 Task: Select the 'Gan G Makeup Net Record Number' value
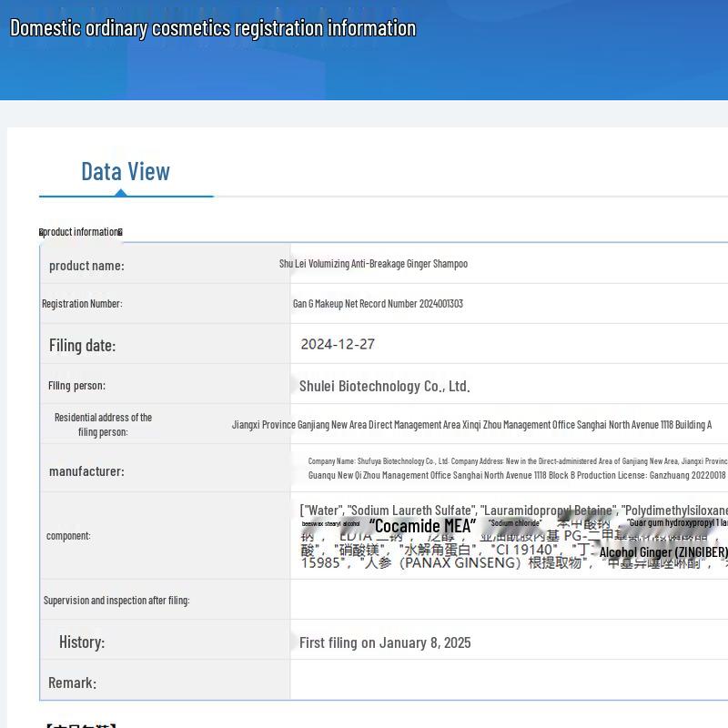[378, 304]
